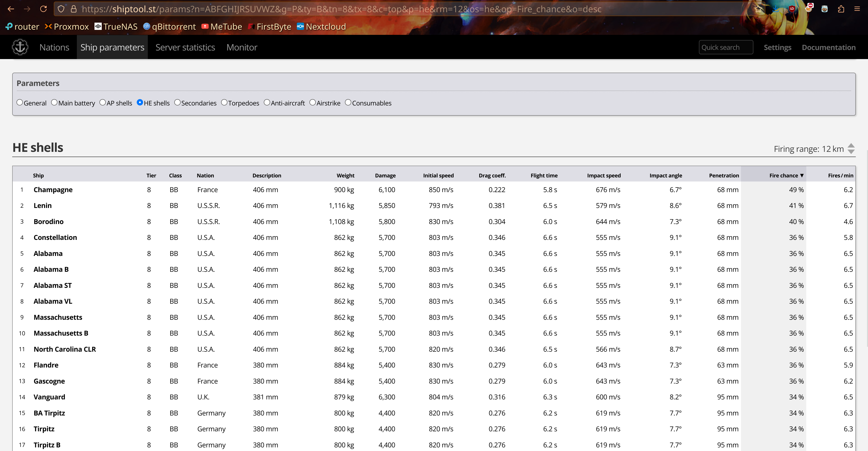Open the extensions puzzle piece icon
This screenshot has height=451, width=868.
(x=841, y=9)
